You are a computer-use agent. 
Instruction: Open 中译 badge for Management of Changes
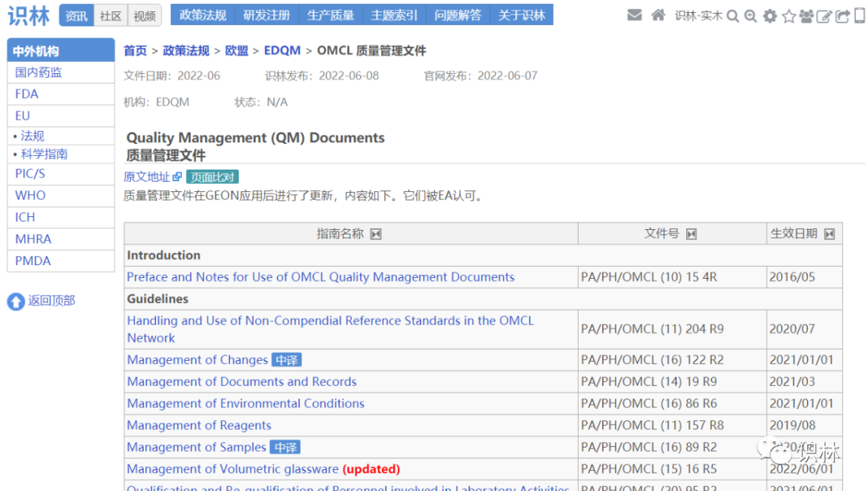pos(287,360)
